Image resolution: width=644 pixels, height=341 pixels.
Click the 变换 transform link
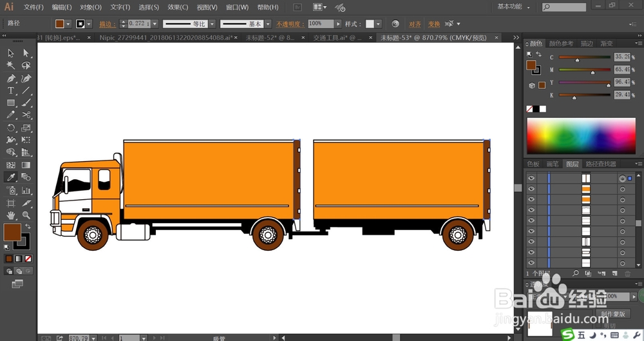[x=433, y=24]
